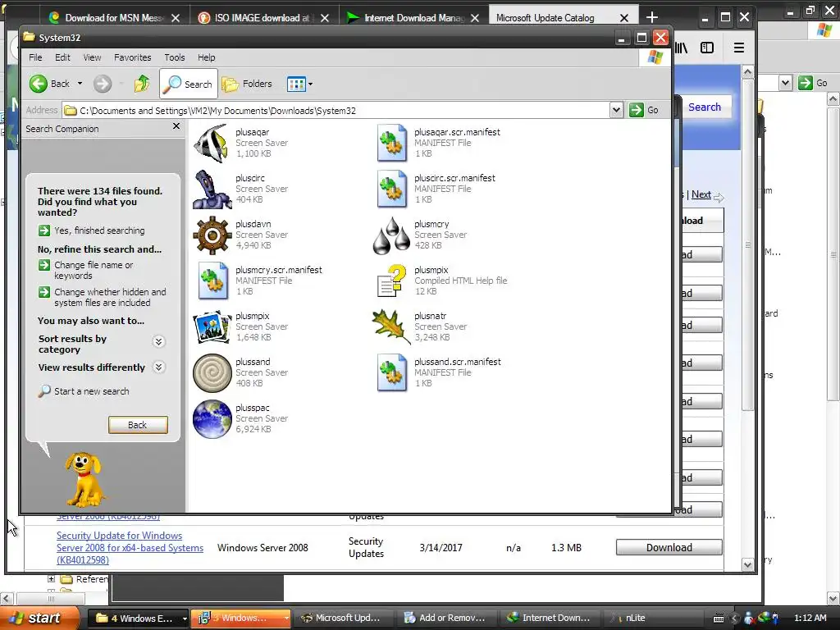
Task: Click Change file name or keywords
Action: tap(85, 270)
